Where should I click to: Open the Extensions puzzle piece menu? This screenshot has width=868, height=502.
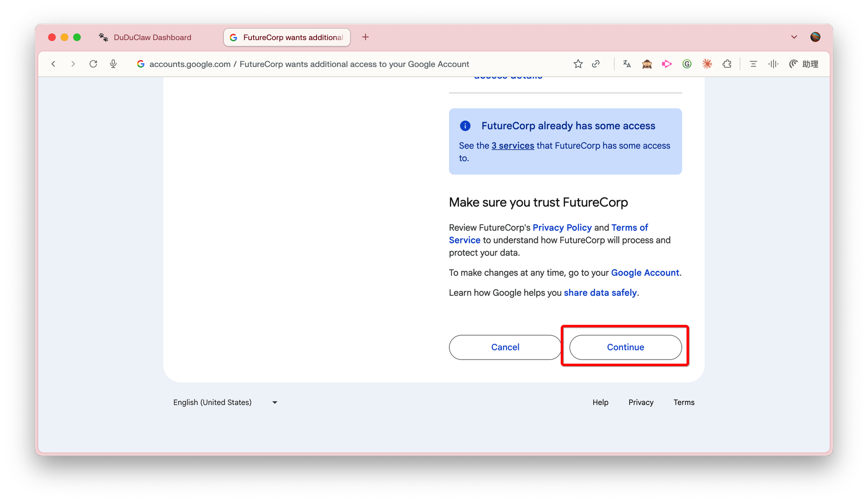727,64
